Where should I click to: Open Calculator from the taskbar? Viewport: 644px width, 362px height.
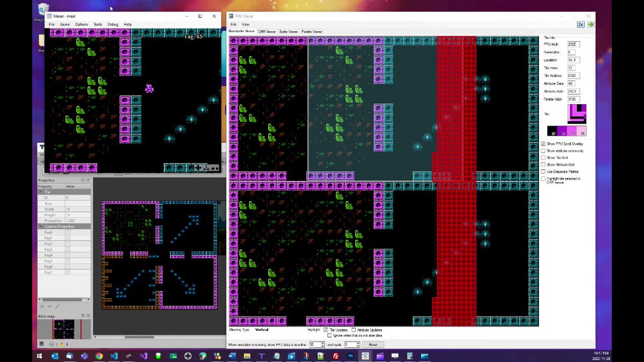tap(409, 356)
